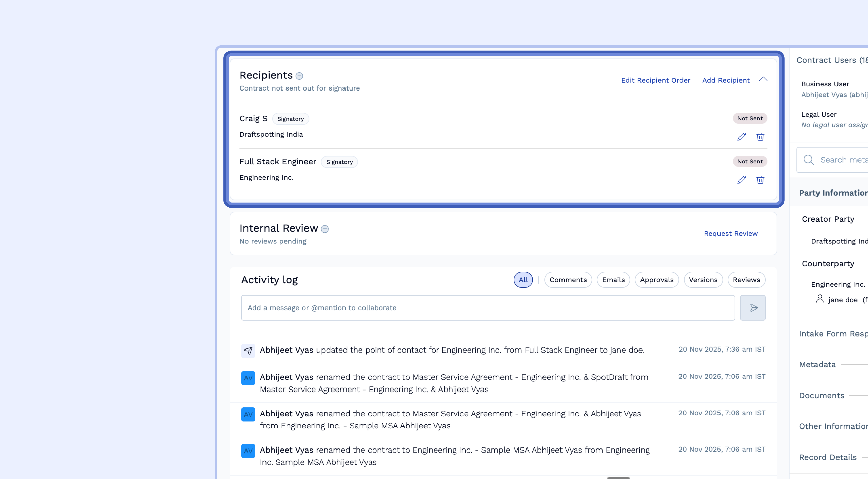Filter activity log by Comments

click(568, 280)
